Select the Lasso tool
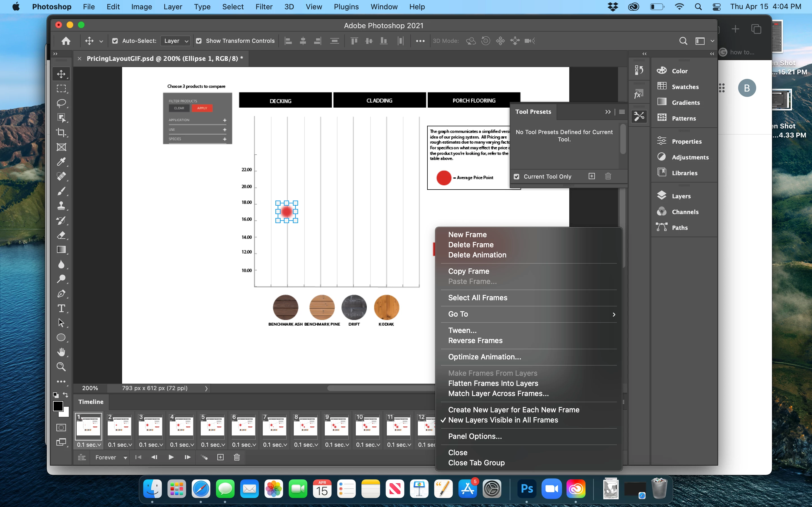The image size is (812, 507). pyautogui.click(x=61, y=103)
